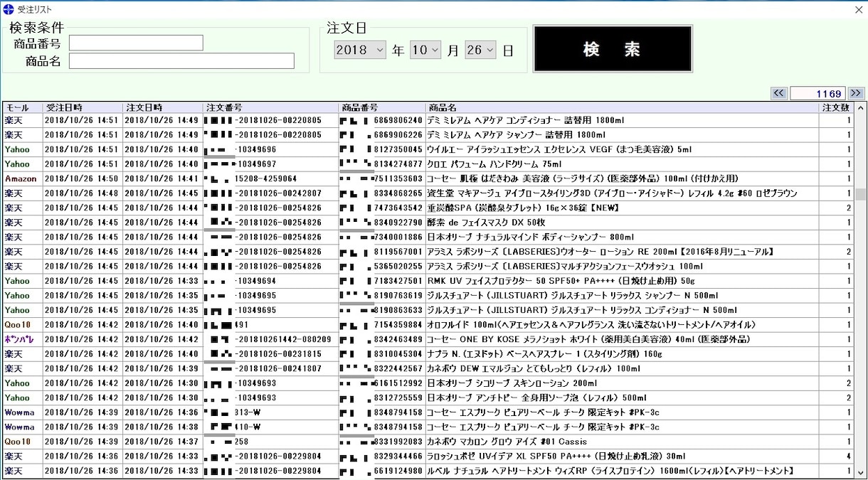Click the page number field showing 1169
The height and width of the screenshot is (480, 868).
pyautogui.click(x=817, y=93)
